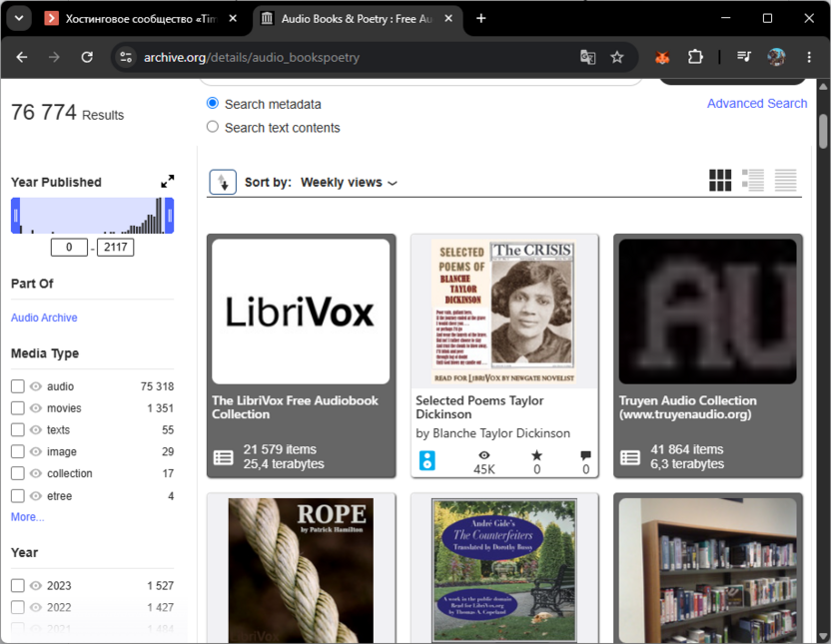Open a new browser tab
The image size is (831, 644).
(x=480, y=19)
